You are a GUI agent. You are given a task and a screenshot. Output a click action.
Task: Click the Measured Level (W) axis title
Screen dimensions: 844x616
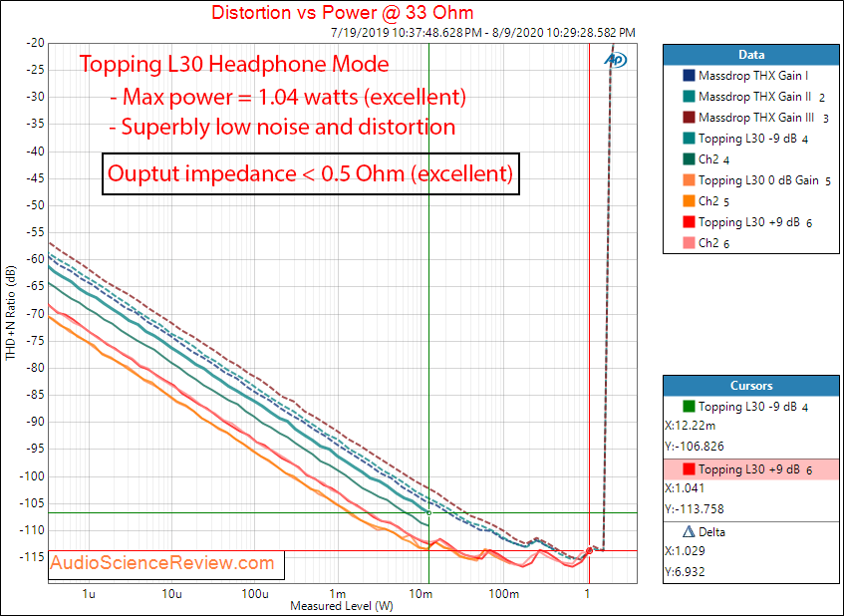tap(342, 606)
